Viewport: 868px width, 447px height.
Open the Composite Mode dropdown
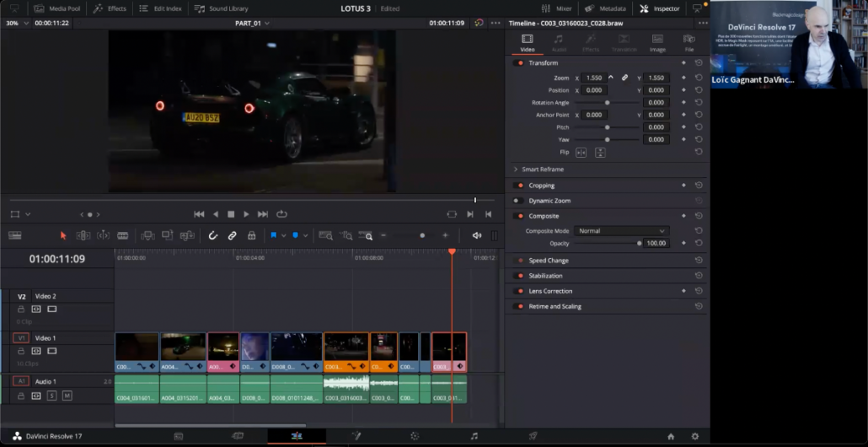pyautogui.click(x=621, y=230)
